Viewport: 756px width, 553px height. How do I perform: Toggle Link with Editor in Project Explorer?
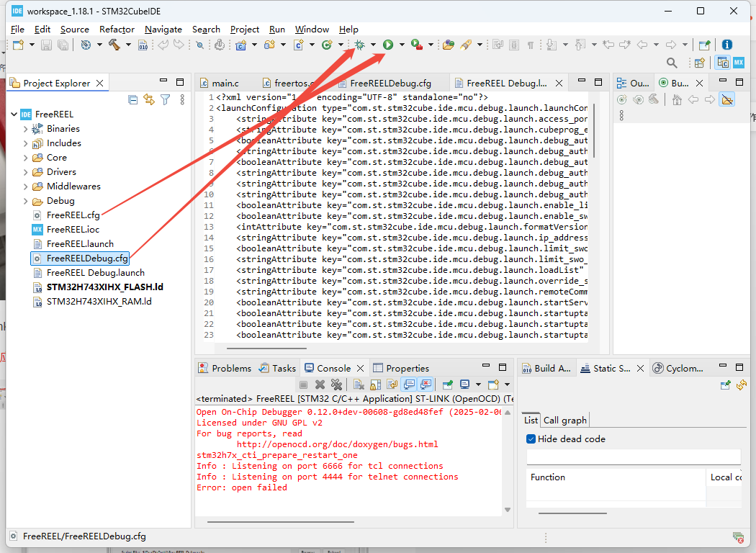point(149,99)
